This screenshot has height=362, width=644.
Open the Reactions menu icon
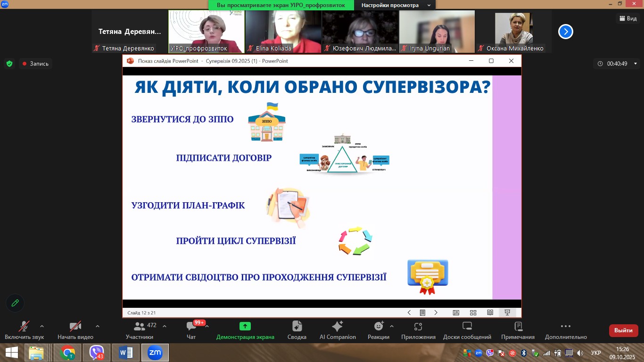pos(379,327)
